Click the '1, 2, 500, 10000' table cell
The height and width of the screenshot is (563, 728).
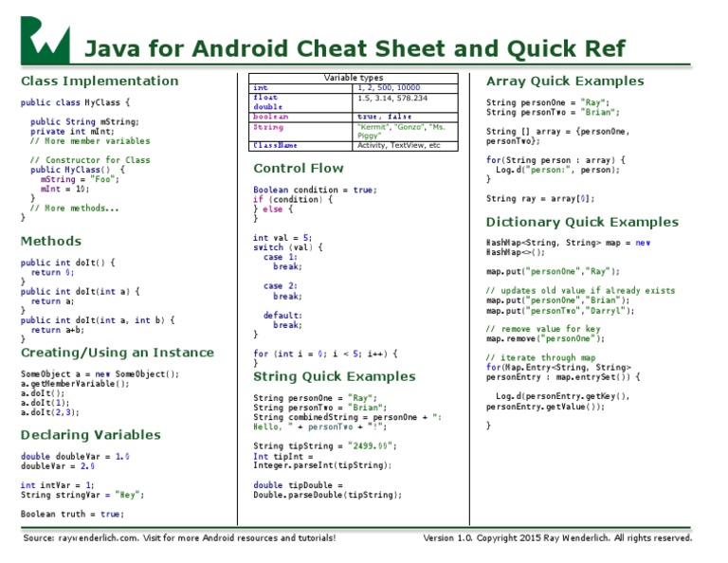(x=405, y=88)
